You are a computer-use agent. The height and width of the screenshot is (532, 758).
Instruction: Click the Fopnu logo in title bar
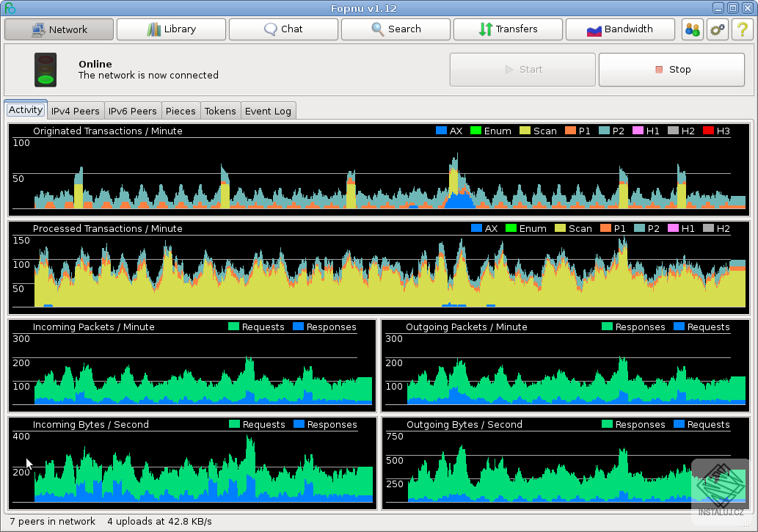tap(10, 8)
